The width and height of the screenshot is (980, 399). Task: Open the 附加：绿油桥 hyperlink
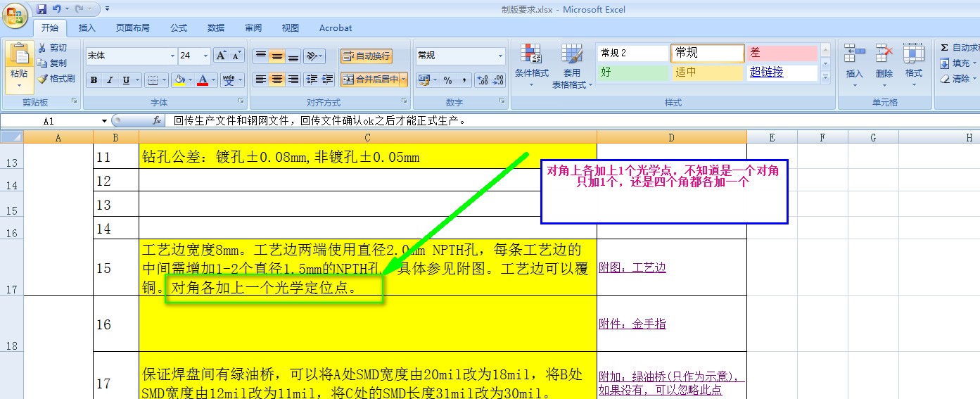(671, 383)
